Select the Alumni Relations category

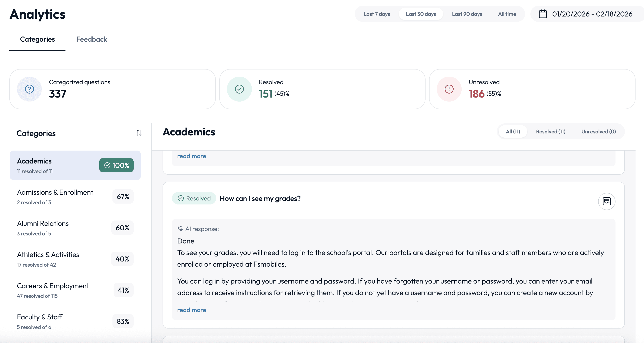click(75, 228)
